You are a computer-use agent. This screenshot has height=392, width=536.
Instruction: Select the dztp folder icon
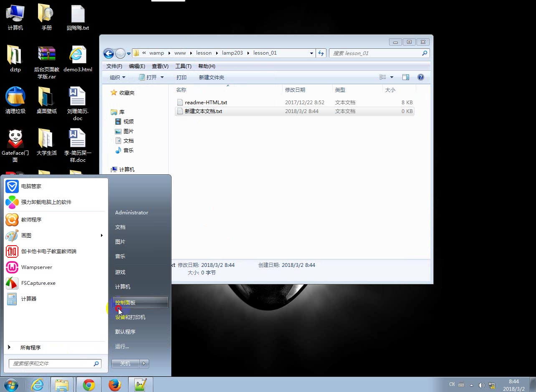[15, 58]
